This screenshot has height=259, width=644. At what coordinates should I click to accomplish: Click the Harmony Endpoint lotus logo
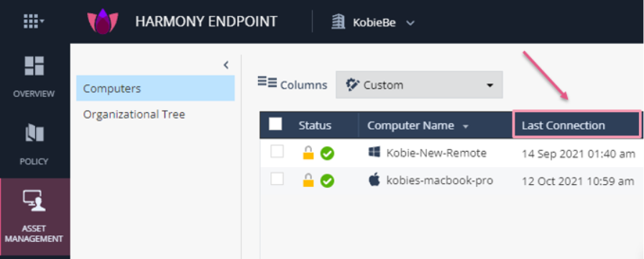point(103,22)
